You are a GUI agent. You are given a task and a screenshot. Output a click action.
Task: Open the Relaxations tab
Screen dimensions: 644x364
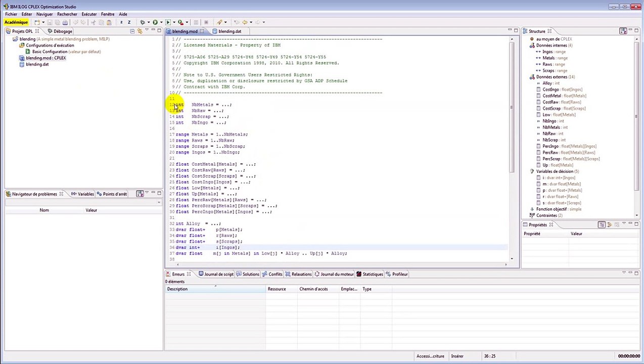tap(298, 274)
